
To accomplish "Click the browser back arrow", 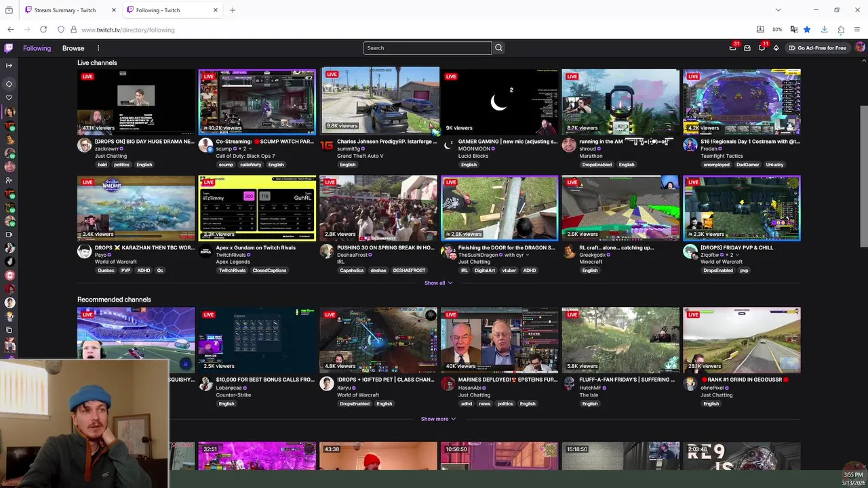I will pyautogui.click(x=11, y=30).
